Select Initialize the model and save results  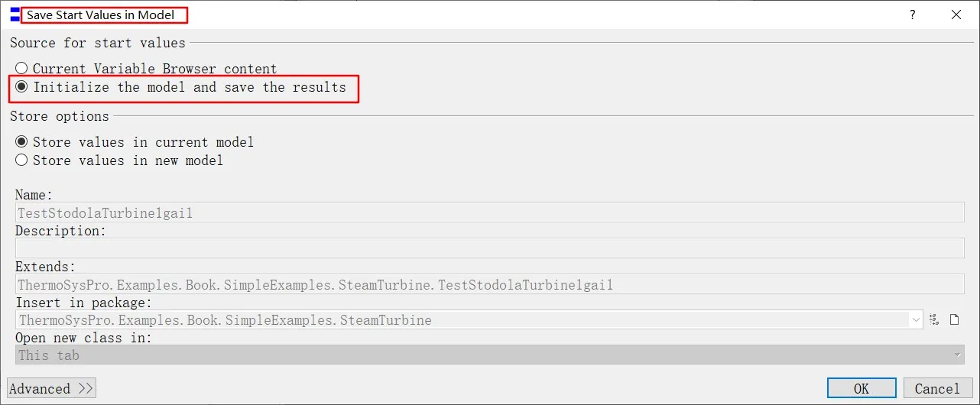point(21,87)
